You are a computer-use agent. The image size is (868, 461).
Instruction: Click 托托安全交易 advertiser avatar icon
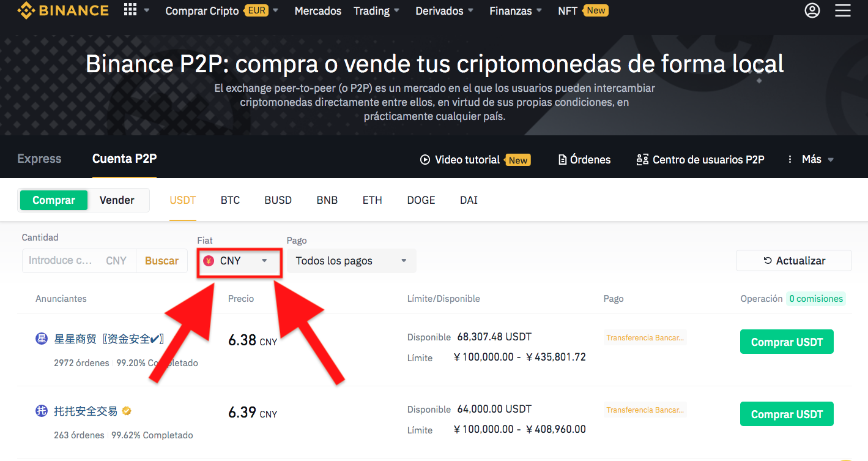click(x=42, y=411)
